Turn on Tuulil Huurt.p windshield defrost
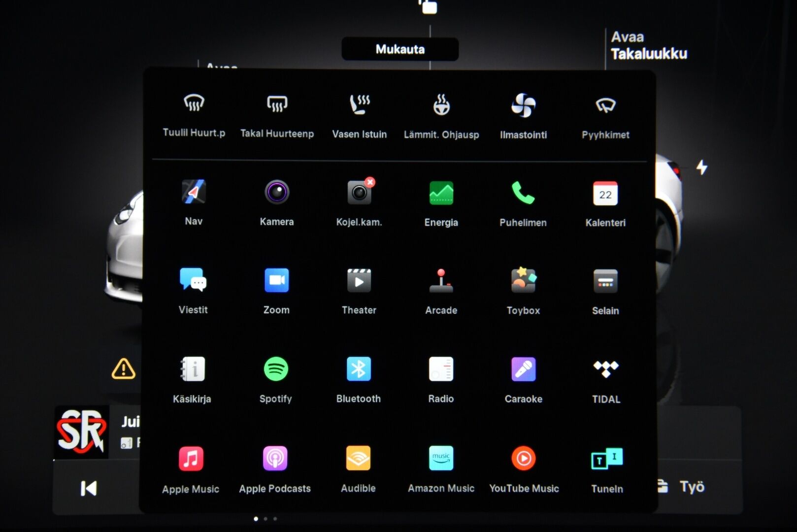 194,116
